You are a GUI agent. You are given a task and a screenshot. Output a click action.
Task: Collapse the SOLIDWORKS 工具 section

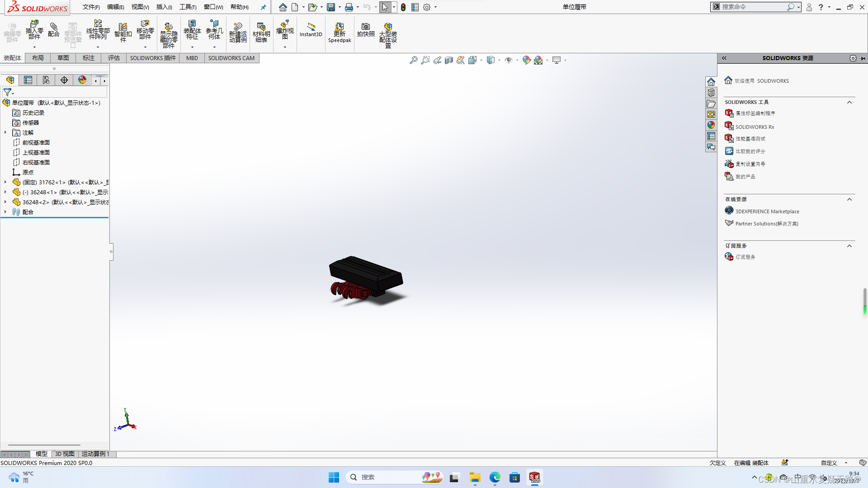849,102
